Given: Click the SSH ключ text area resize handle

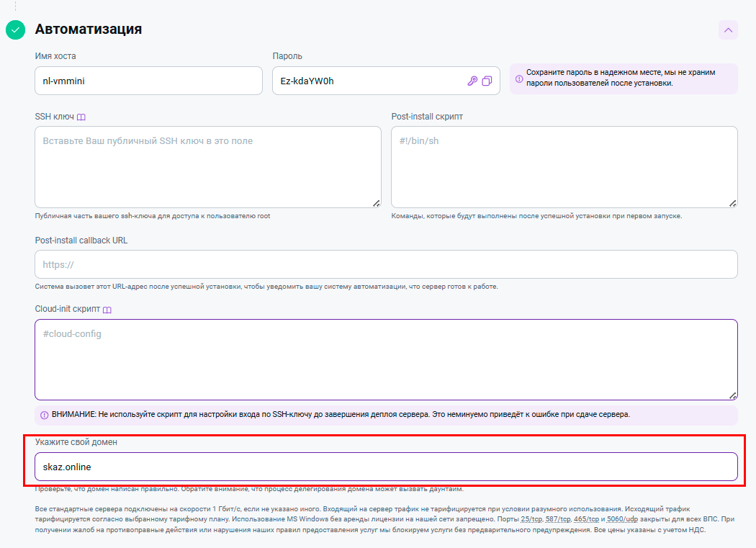Looking at the screenshot, I should pyautogui.click(x=377, y=203).
